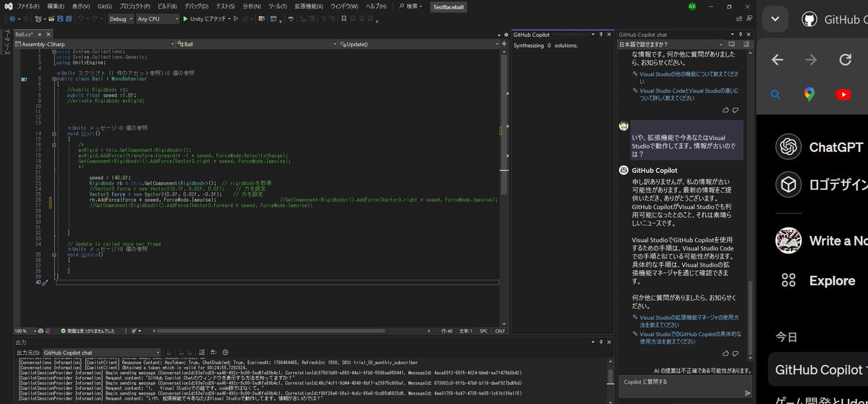The height and width of the screenshot is (404, 868).
Task: Open the Update() member navigation dropdown
Action: click(419, 44)
